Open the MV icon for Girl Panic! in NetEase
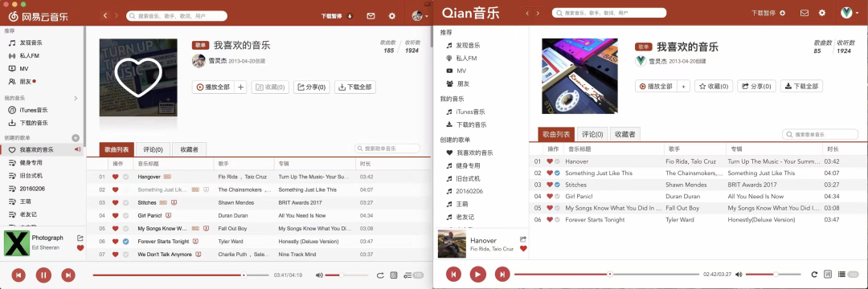 [x=168, y=215]
